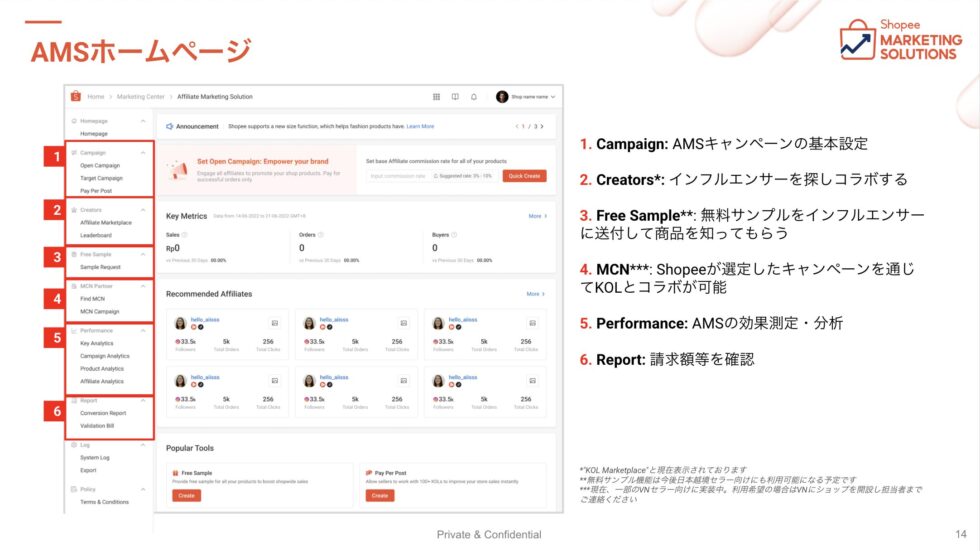Collapse the Homepage section chevron
Screen dimensions: 980x551
tap(143, 121)
